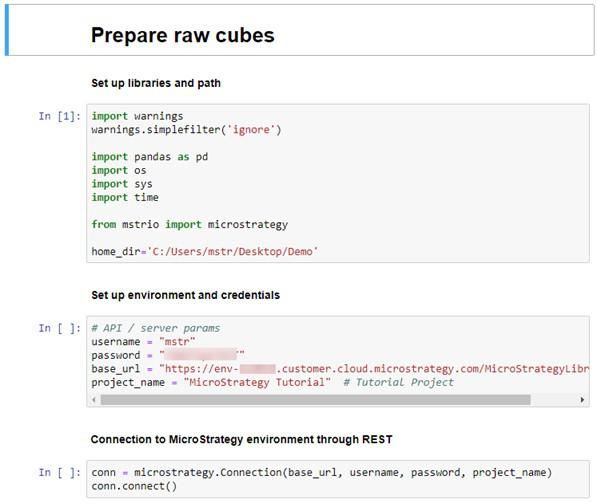Click inside the import libraries code cell
The height and width of the screenshot is (504, 597).
[x=338, y=183]
